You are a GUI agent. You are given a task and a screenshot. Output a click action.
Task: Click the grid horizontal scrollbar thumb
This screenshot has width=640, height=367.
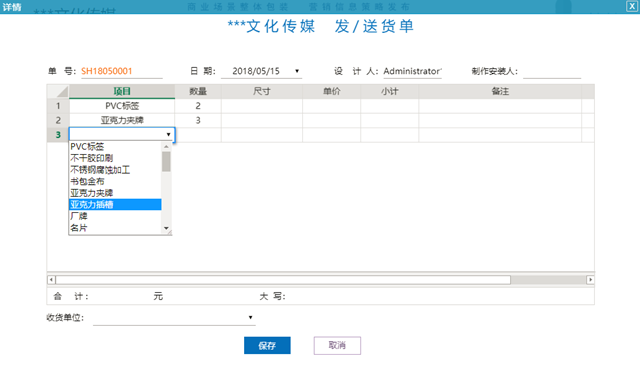(283, 280)
